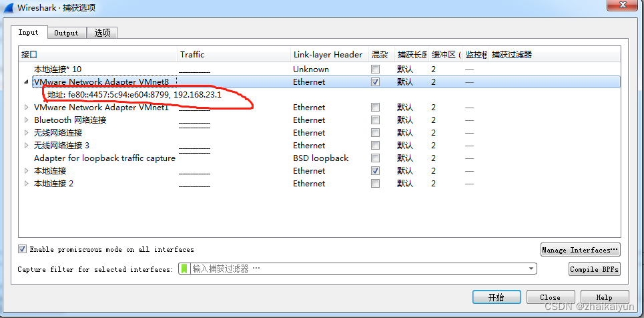Image resolution: width=644 pixels, height=318 pixels.
Task: Click into the capture filter input field
Action: click(x=357, y=269)
